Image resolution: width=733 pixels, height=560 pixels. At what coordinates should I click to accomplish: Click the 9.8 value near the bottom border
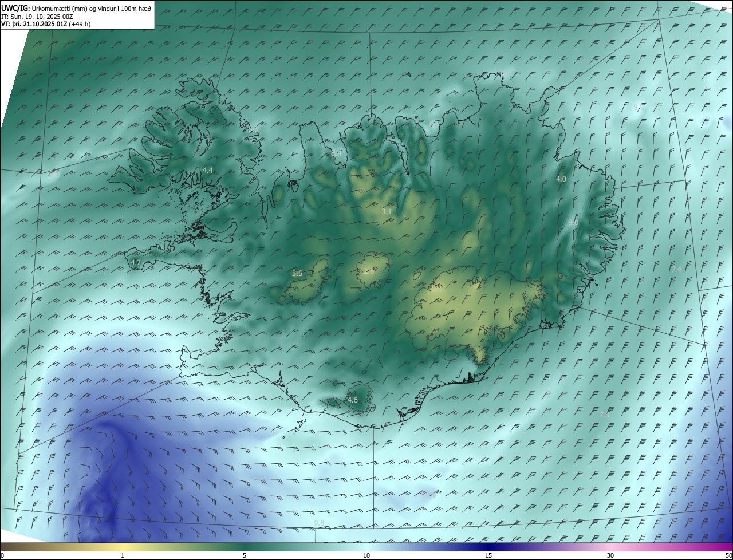click(x=319, y=523)
